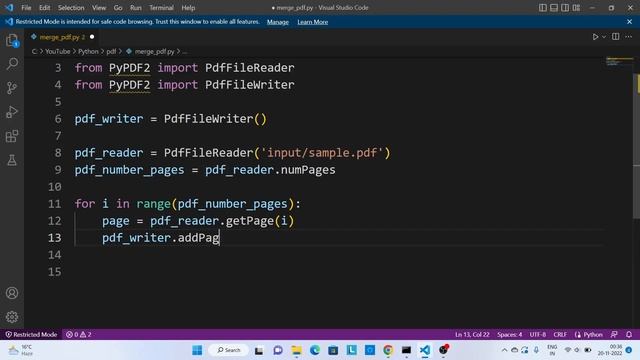Open the Run and Debug view
The height and width of the screenshot is (360, 640).
click(12, 112)
